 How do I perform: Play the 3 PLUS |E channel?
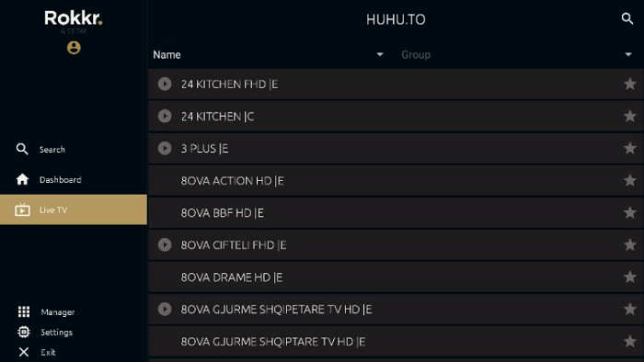(x=165, y=149)
